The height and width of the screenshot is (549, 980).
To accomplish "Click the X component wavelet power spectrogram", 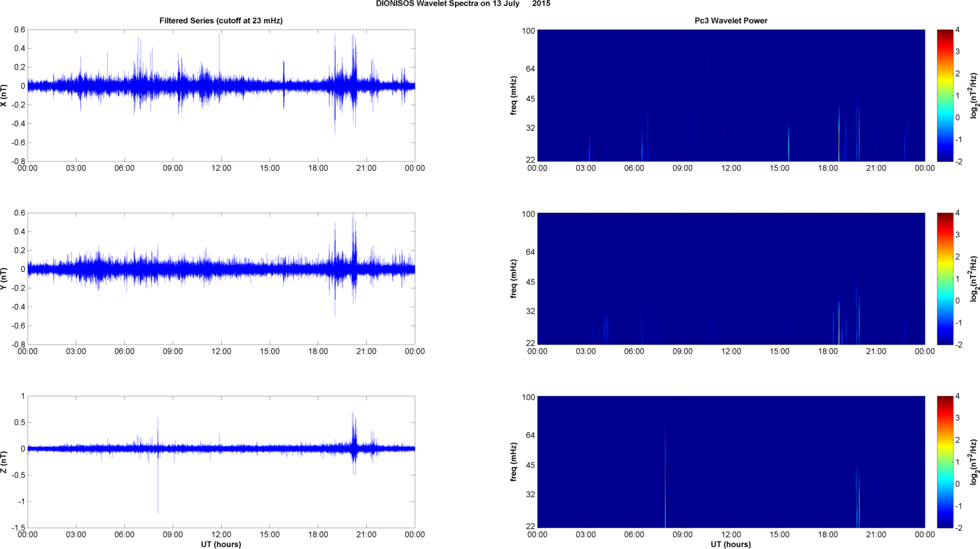I will 731,95.
